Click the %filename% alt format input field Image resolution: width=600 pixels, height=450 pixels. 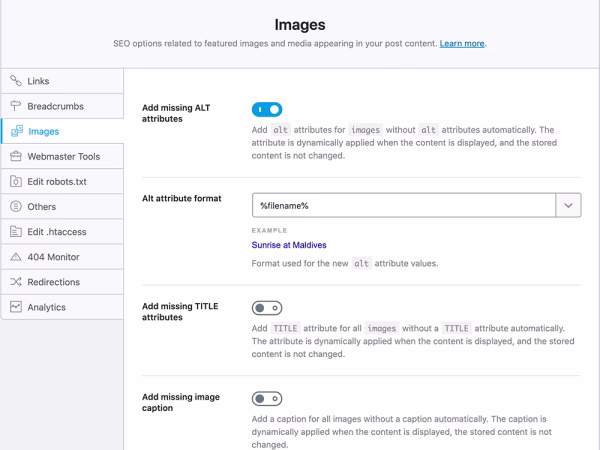pyautogui.click(x=404, y=205)
